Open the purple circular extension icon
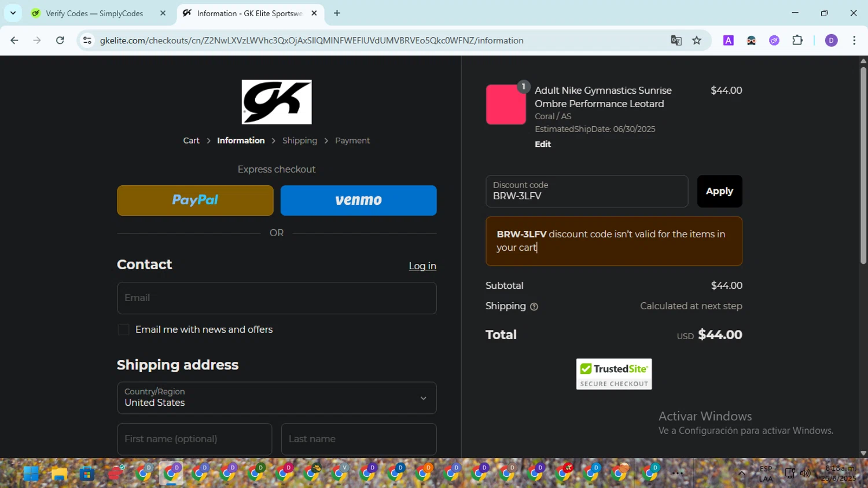868x488 pixels. 774,41
